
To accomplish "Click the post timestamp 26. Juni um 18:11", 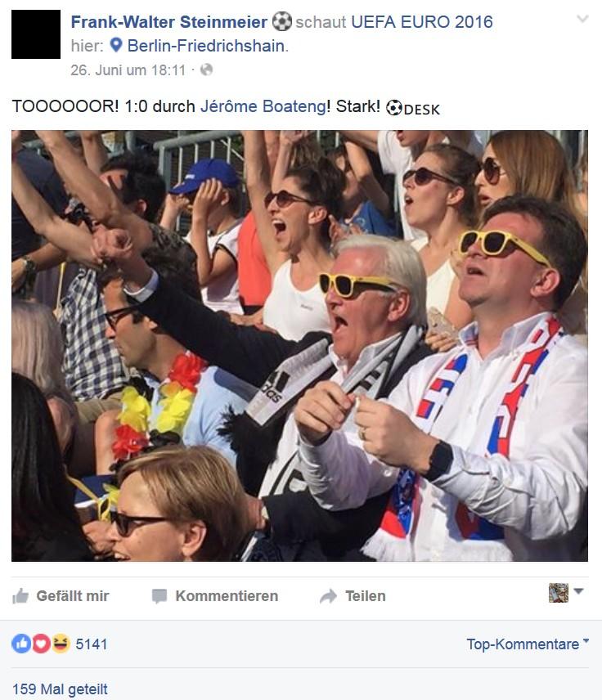I will click(128, 70).
